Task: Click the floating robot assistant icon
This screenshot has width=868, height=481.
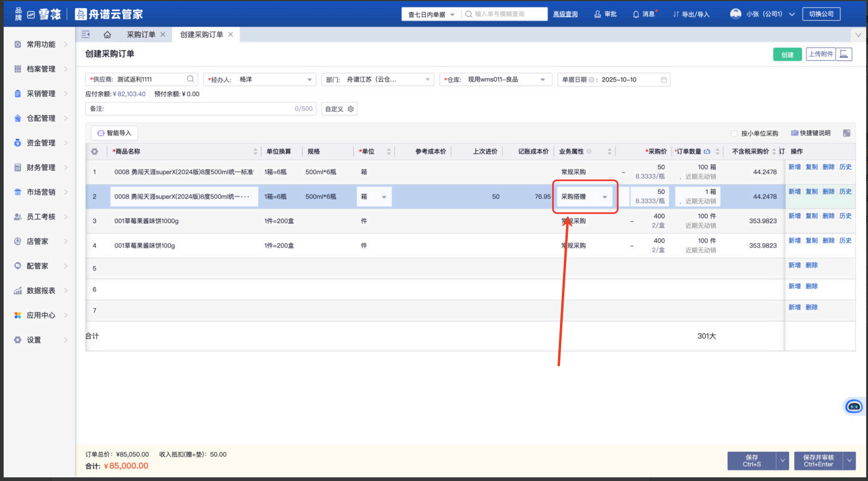Action: coord(854,406)
